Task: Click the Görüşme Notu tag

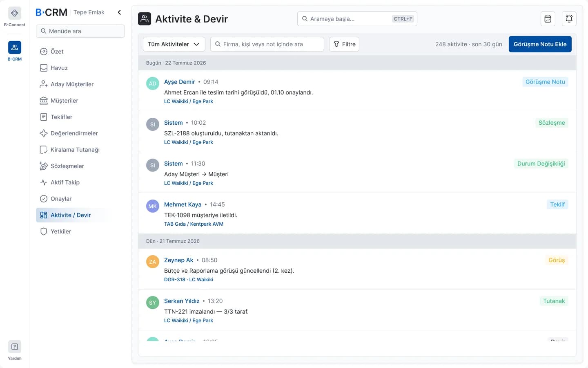Action: pos(545,82)
